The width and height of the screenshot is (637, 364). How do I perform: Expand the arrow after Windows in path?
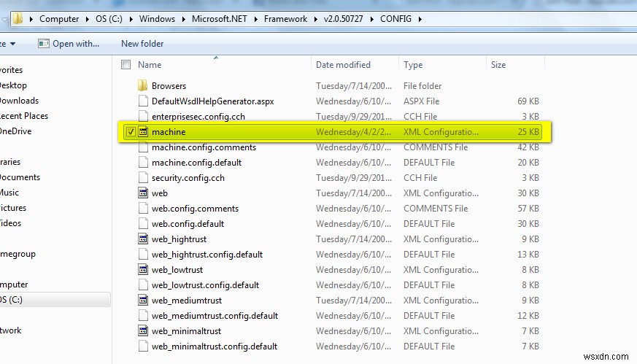(184, 19)
